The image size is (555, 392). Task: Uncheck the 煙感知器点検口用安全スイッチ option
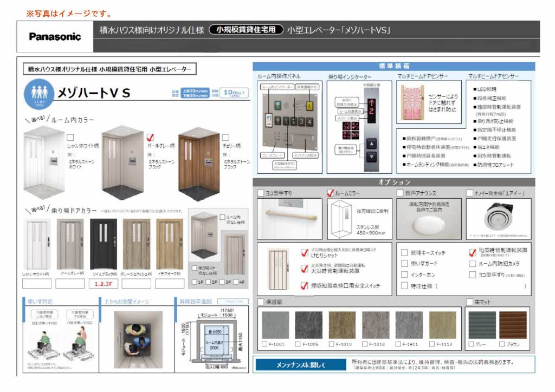coord(305,285)
